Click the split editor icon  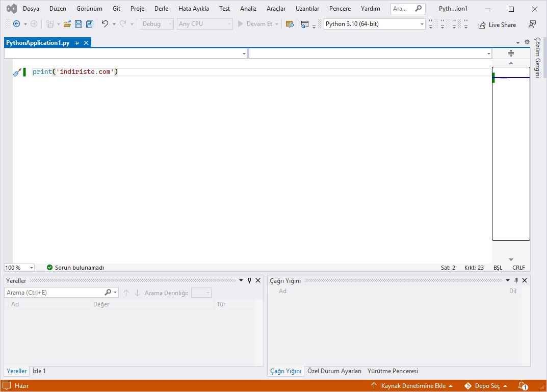(x=511, y=54)
